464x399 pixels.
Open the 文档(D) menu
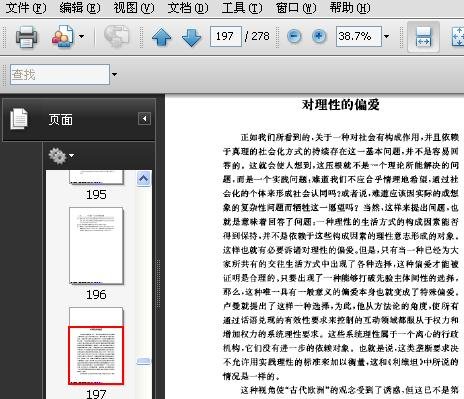(x=188, y=8)
